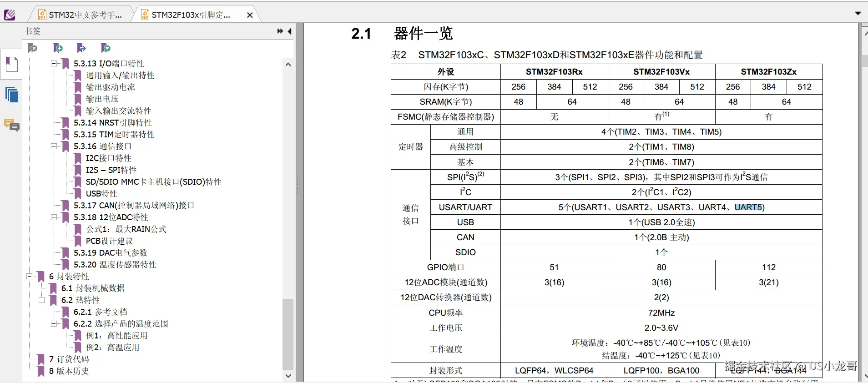Open the tab list dropdown arrow
868x383 pixels.
(x=858, y=13)
